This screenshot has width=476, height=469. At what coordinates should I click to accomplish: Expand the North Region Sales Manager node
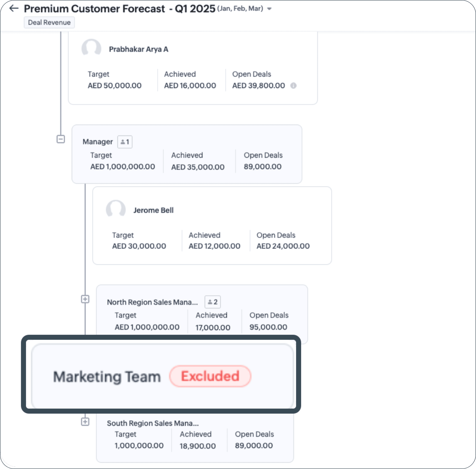pyautogui.click(x=85, y=299)
